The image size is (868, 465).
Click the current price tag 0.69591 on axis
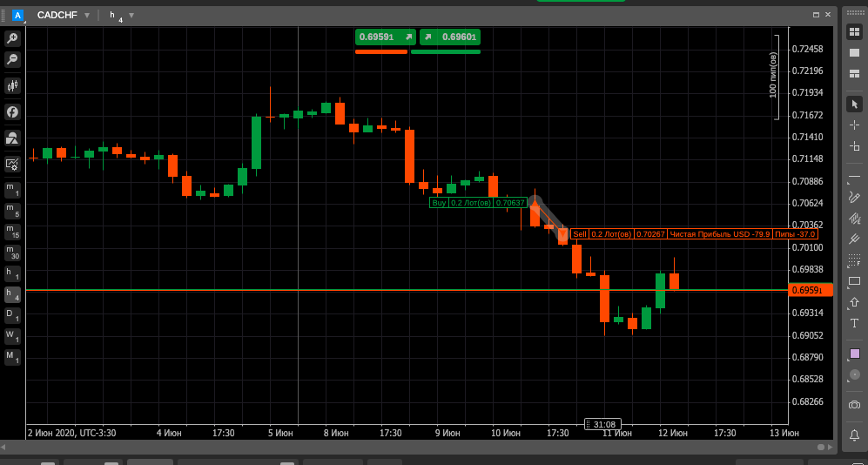click(811, 290)
